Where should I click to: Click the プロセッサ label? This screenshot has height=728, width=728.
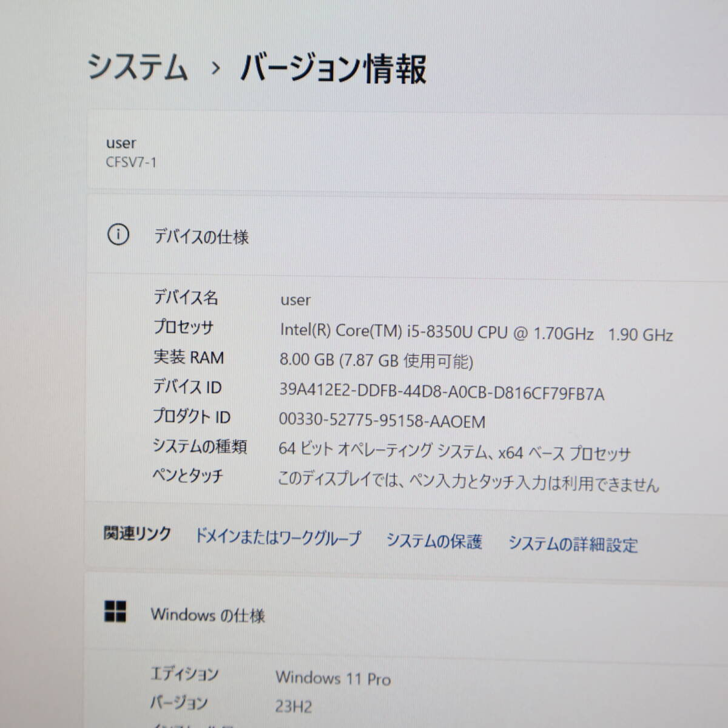[x=183, y=327]
